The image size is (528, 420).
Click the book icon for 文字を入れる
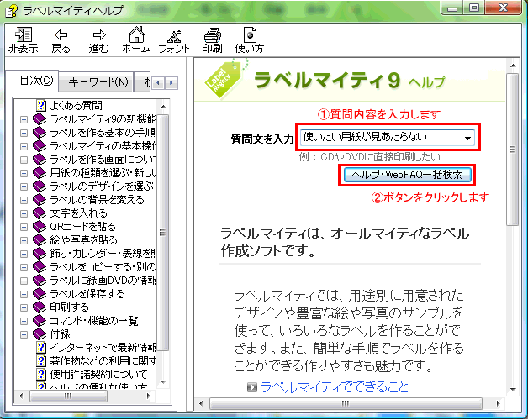tap(40, 213)
